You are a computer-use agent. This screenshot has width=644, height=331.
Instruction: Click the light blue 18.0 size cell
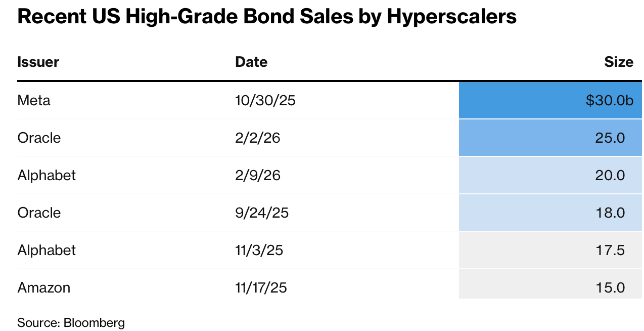click(x=550, y=213)
